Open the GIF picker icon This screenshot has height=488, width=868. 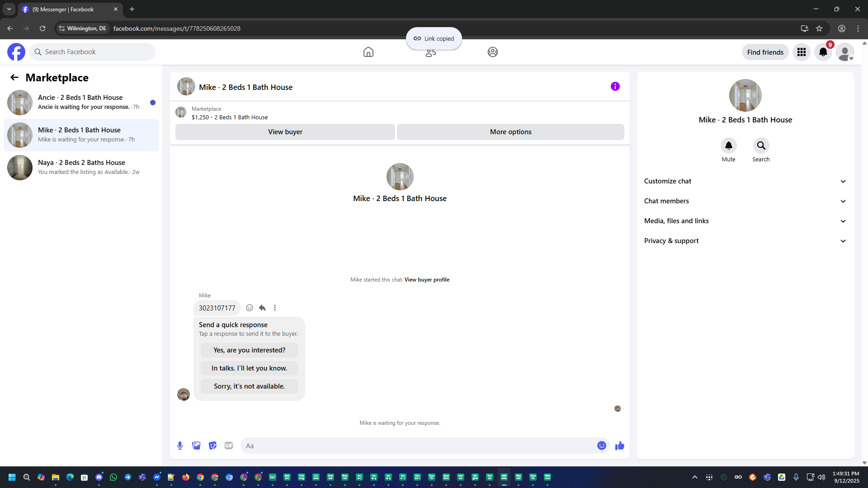click(229, 446)
